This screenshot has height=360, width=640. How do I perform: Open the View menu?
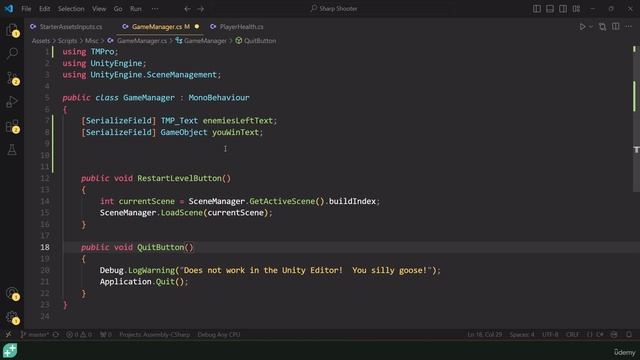point(99,9)
